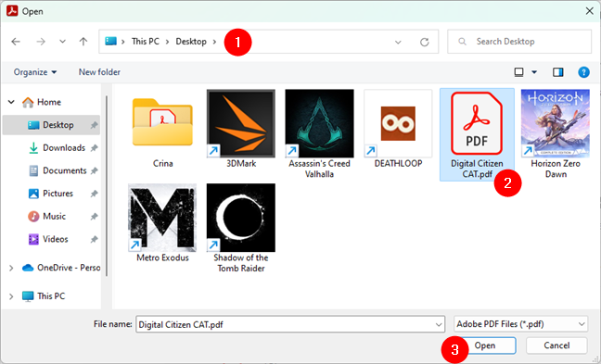The height and width of the screenshot is (364, 601).
Task: Open Documents in the navigation pane
Action: point(58,170)
